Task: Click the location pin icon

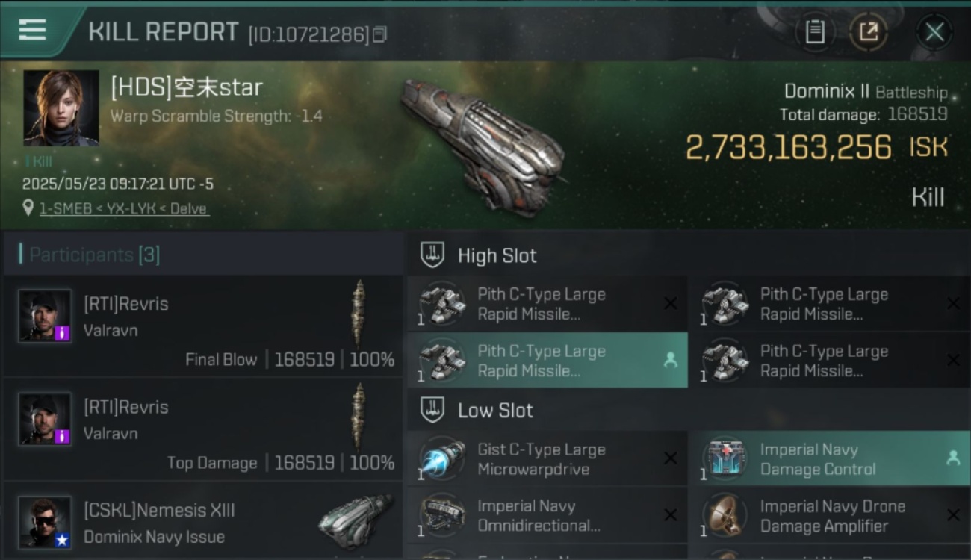Action: coord(28,208)
